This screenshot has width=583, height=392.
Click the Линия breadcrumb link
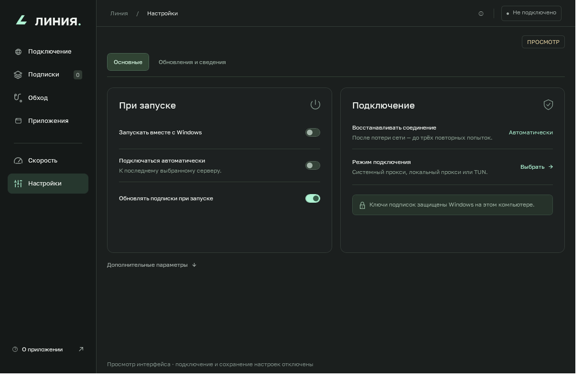coord(119,13)
